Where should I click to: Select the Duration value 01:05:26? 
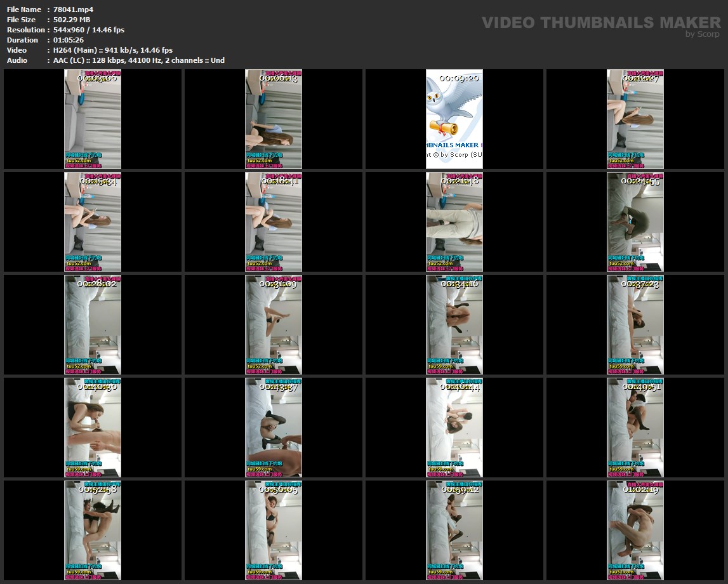[69, 40]
